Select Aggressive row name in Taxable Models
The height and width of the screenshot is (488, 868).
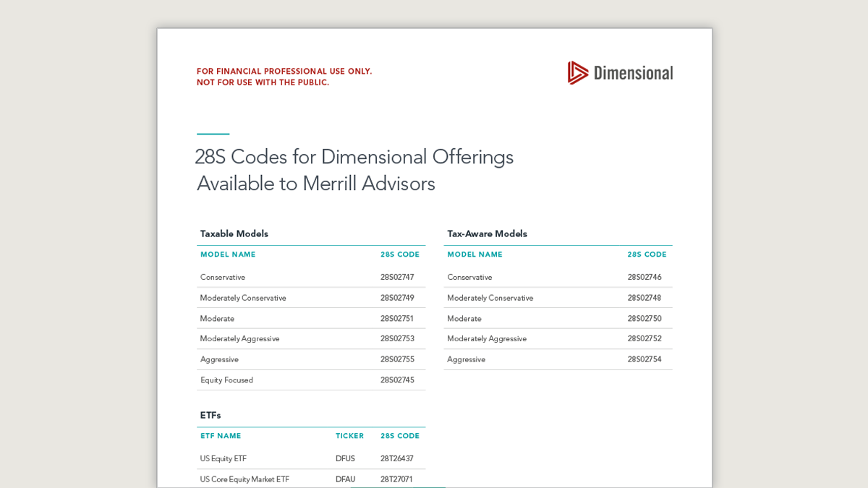219,359
